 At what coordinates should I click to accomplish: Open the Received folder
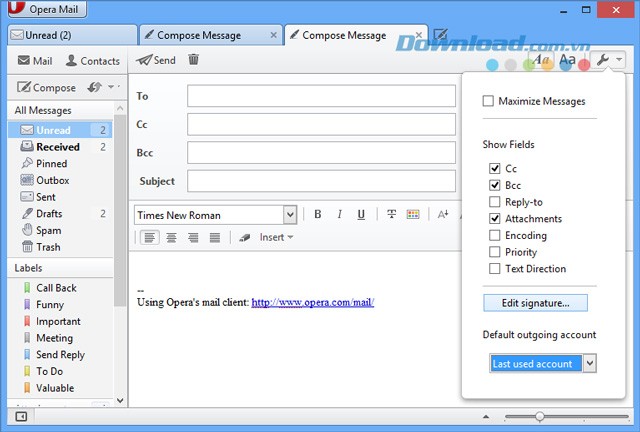coord(60,147)
